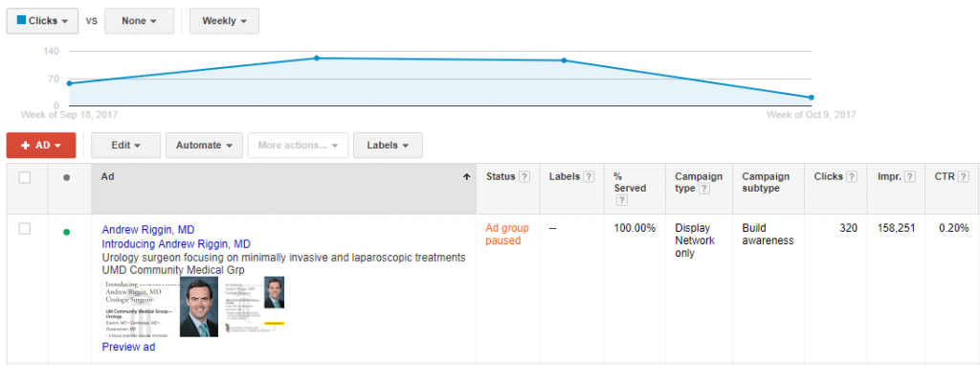Viewport: 980px width, 365px height.
Task: Open the None comparison dropdown
Action: [140, 21]
